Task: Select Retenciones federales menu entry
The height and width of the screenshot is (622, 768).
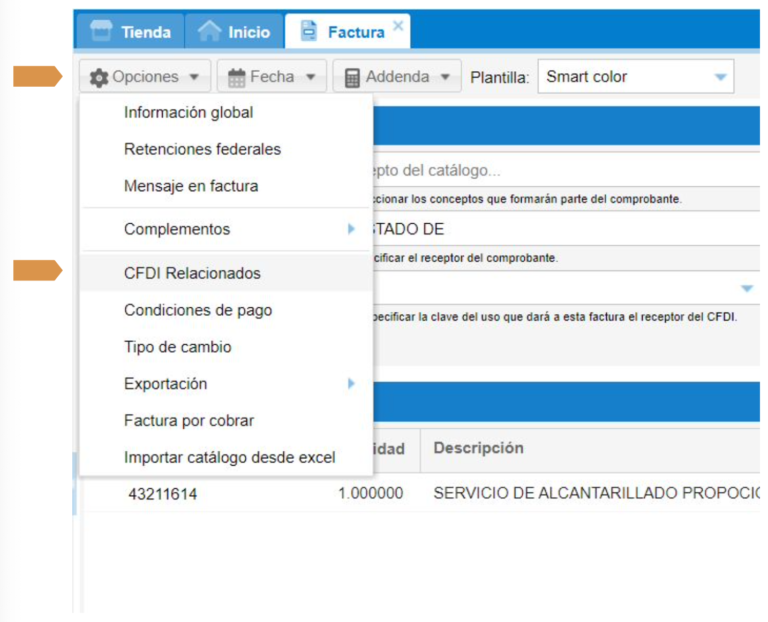Action: (202, 149)
